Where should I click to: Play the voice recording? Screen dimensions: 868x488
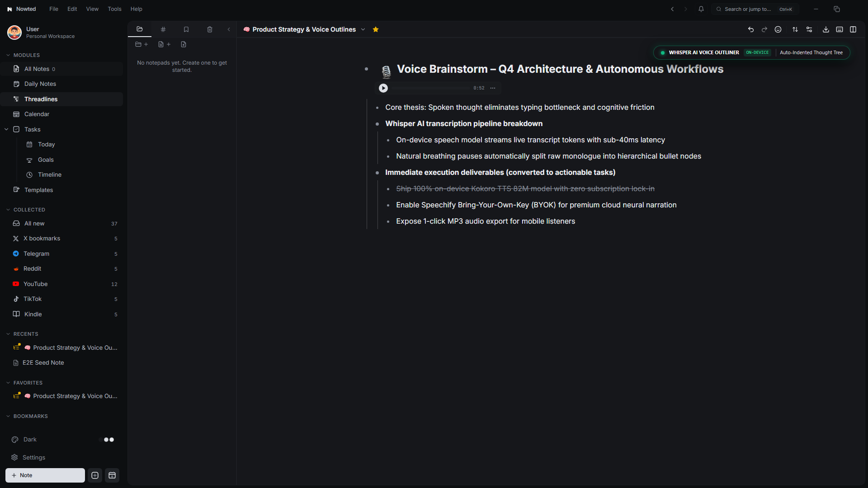pos(383,88)
